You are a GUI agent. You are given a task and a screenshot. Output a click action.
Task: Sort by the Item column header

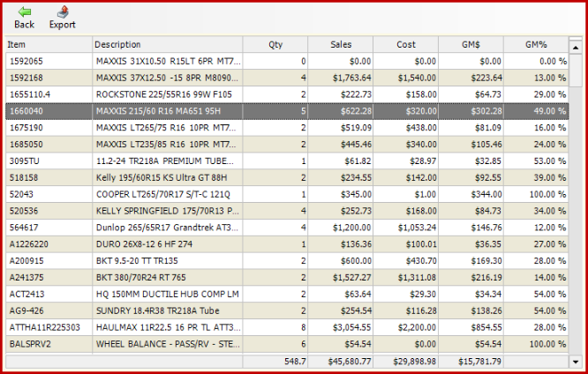point(49,45)
